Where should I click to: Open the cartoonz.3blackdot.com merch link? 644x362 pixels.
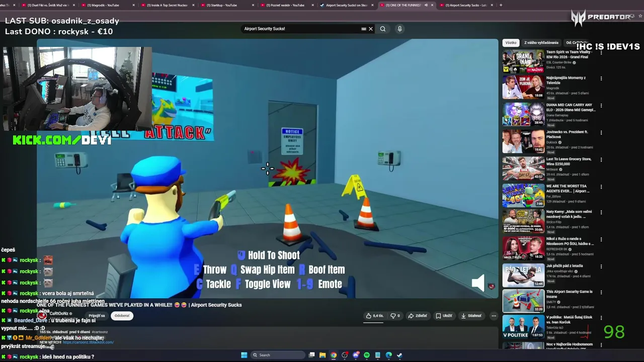[88, 342]
